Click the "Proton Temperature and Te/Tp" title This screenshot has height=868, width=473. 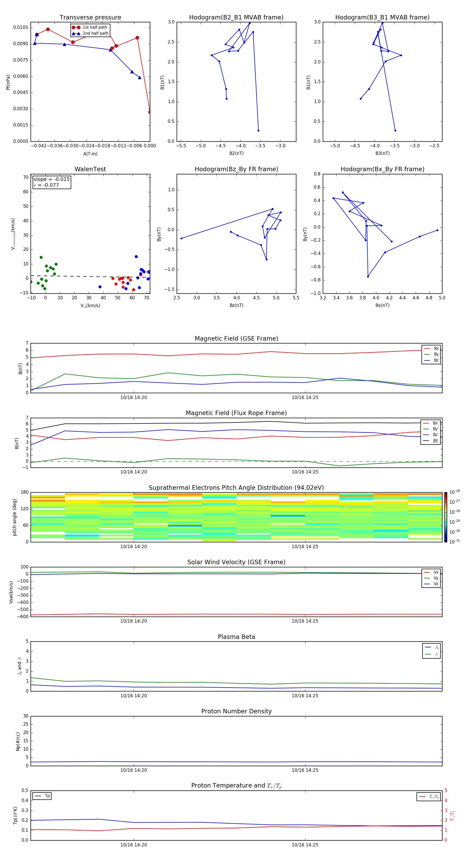(x=236, y=786)
